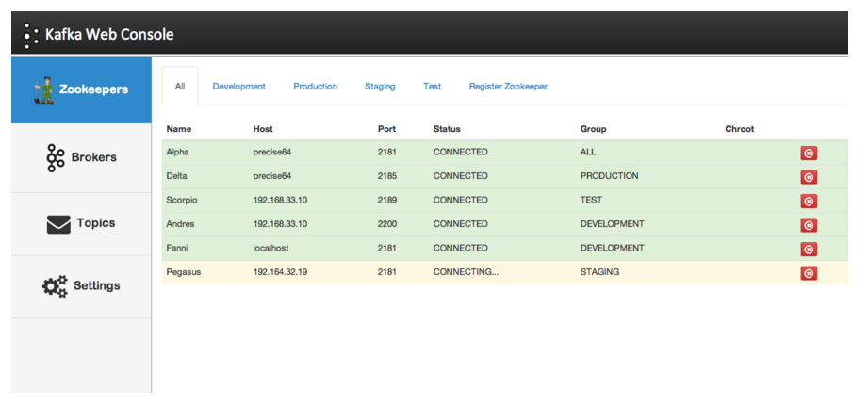Screen dimensions: 868x405
Task: Select the Delta name cell
Action: tap(177, 176)
